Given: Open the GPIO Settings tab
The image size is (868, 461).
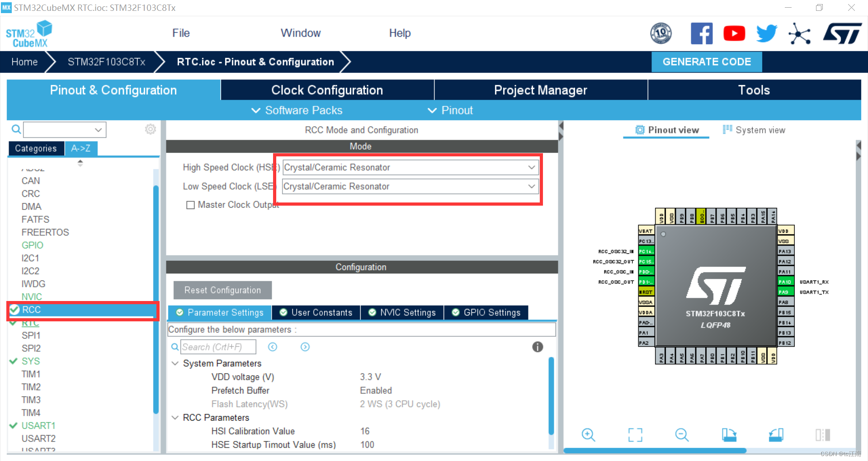Looking at the screenshot, I should pyautogui.click(x=486, y=312).
